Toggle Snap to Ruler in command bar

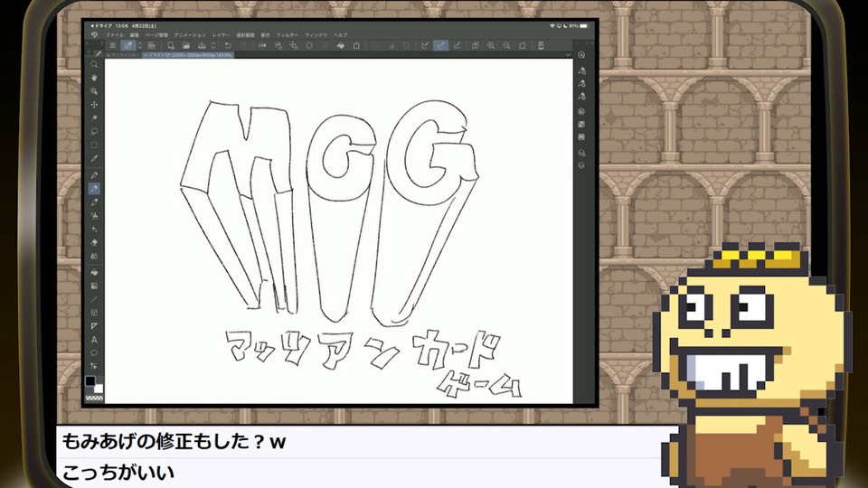tap(425, 46)
